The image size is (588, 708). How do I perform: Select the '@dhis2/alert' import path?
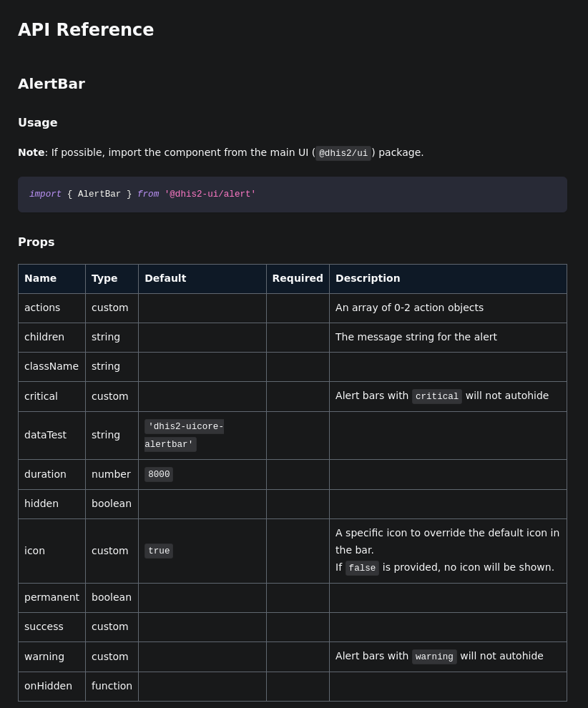[210, 194]
